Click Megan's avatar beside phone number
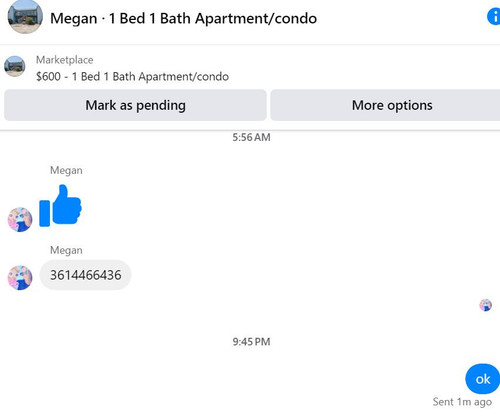 [20, 278]
